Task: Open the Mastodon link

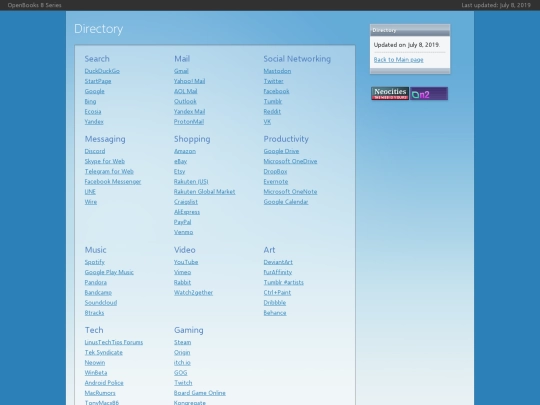Action: point(277,71)
